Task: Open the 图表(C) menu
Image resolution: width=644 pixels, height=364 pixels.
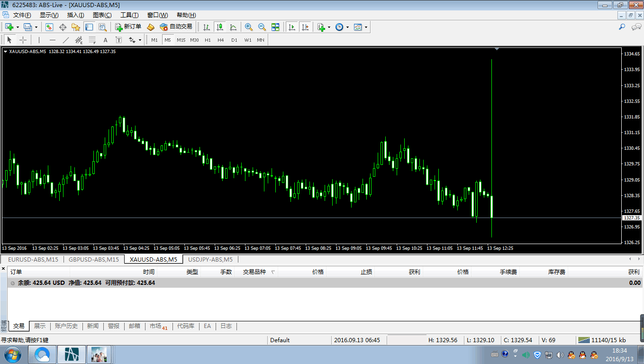Action: click(102, 15)
